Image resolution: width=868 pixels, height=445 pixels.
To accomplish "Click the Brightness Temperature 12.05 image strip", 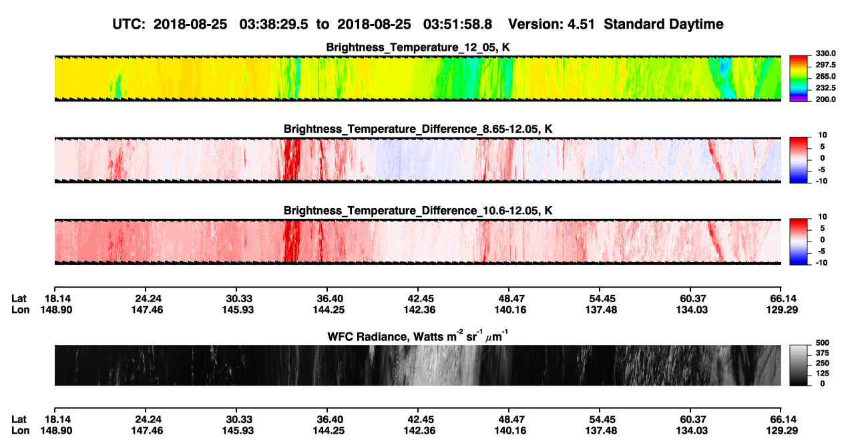I will point(418,78).
